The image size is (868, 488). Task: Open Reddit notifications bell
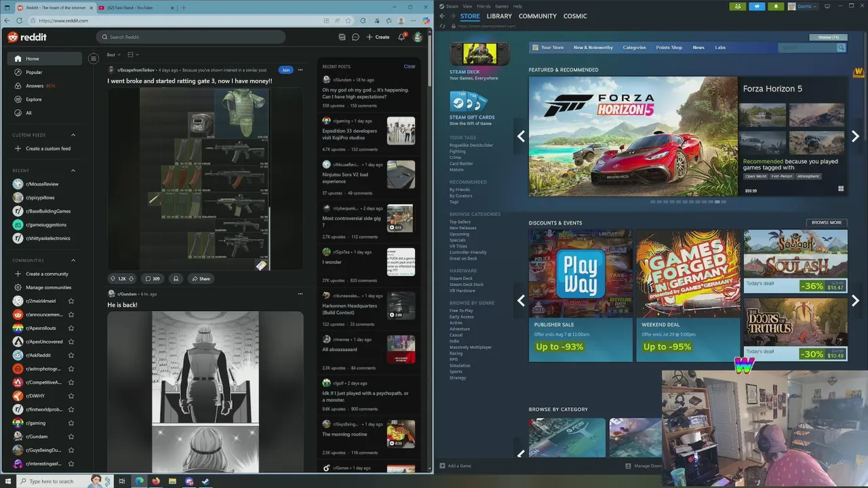[x=401, y=37]
